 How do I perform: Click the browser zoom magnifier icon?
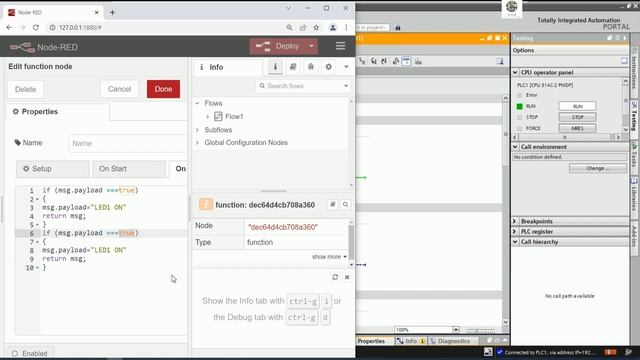coord(289,27)
